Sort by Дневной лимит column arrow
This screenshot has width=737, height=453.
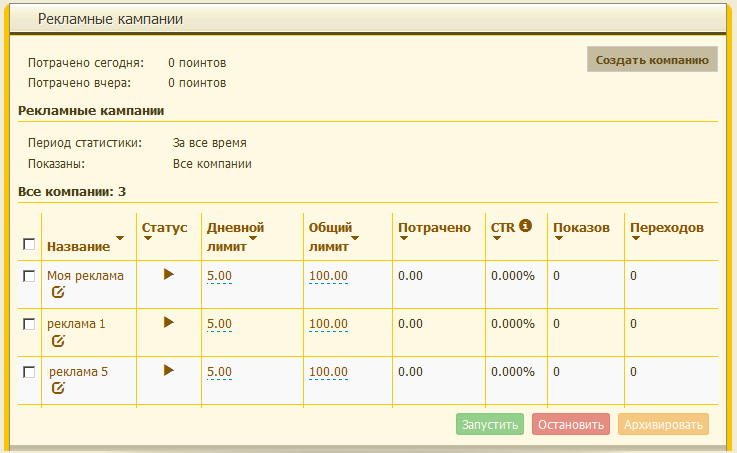[253, 238]
